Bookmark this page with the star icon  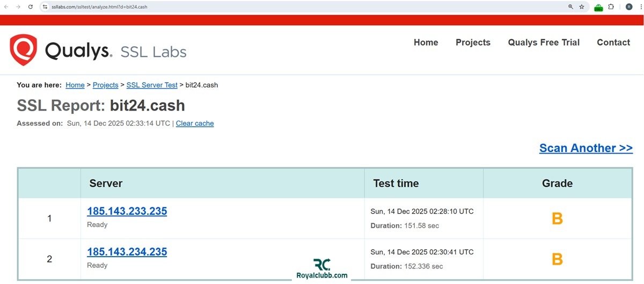(x=582, y=7)
